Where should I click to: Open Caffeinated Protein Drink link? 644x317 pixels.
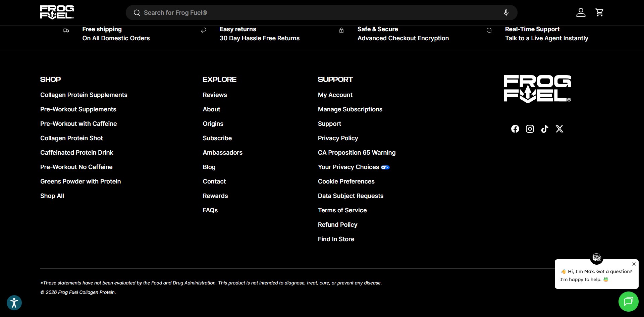(77, 153)
